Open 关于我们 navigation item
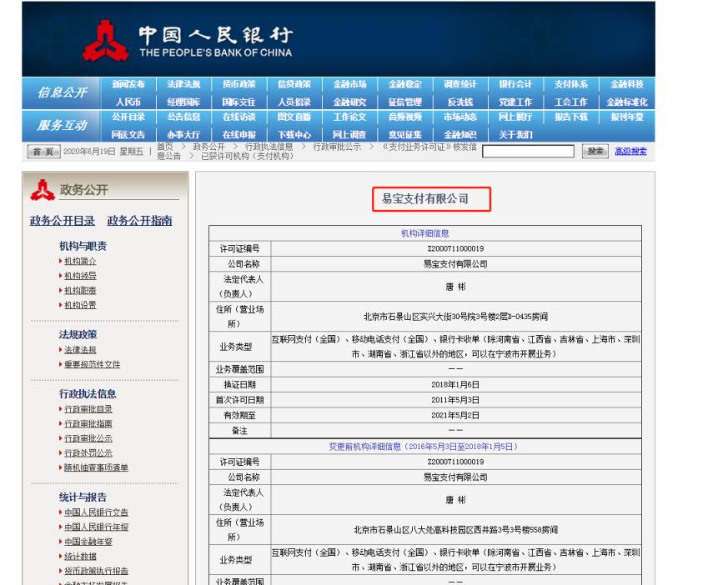 tap(515, 134)
